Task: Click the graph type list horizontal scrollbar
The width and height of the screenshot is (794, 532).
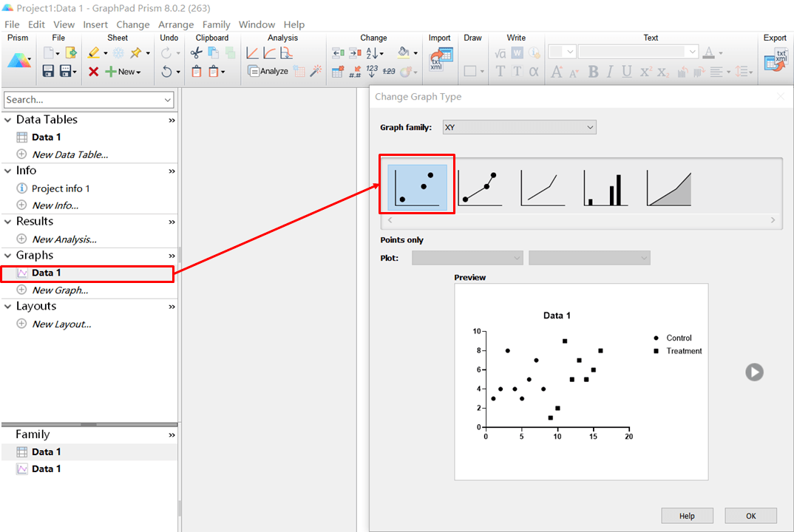Action: (580, 220)
